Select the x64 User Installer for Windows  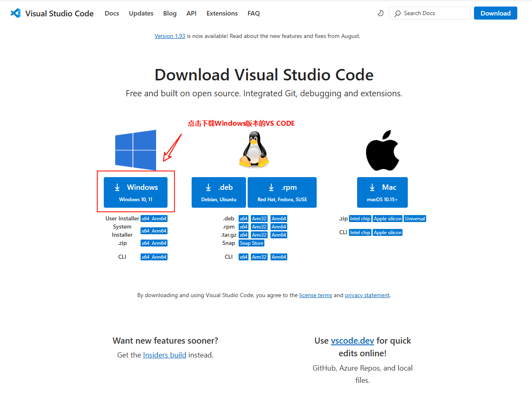tap(145, 218)
